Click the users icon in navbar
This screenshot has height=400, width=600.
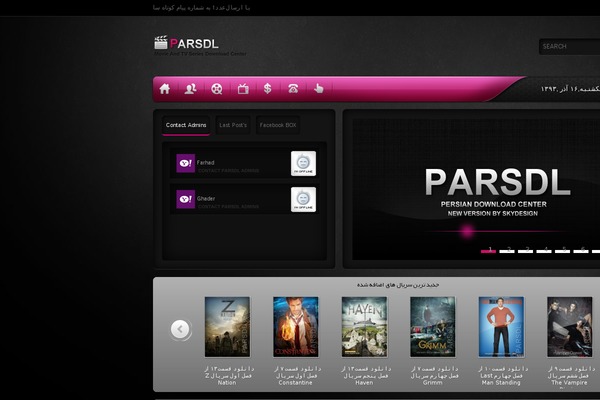(x=191, y=89)
